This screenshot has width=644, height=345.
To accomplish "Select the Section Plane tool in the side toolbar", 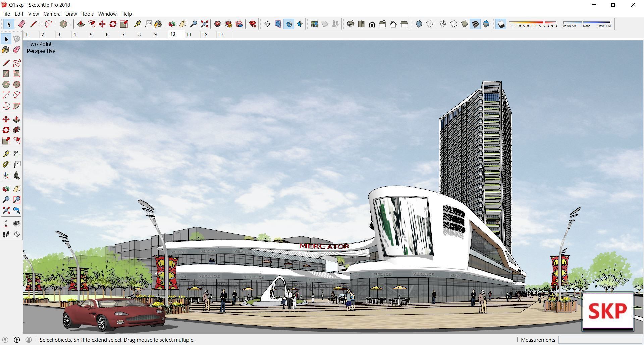I will [17, 234].
